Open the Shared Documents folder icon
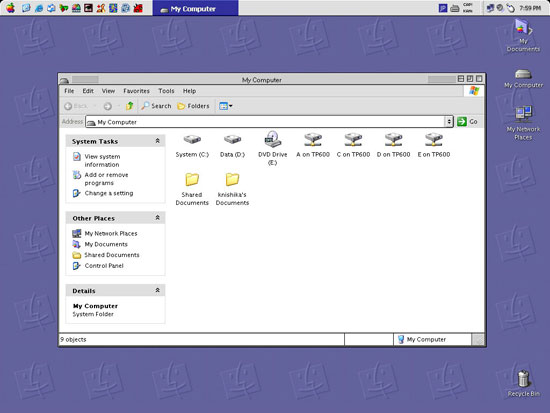 coord(192,189)
